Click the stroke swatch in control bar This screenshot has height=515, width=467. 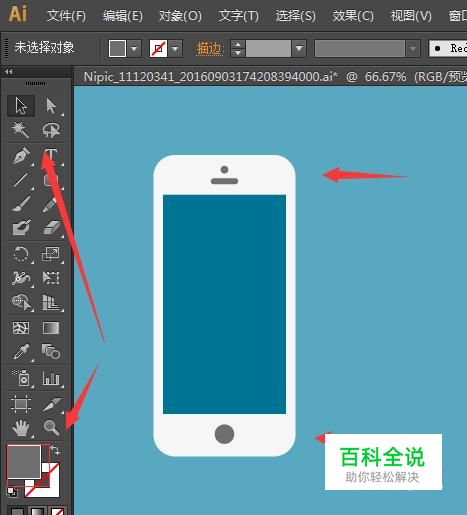(158, 49)
